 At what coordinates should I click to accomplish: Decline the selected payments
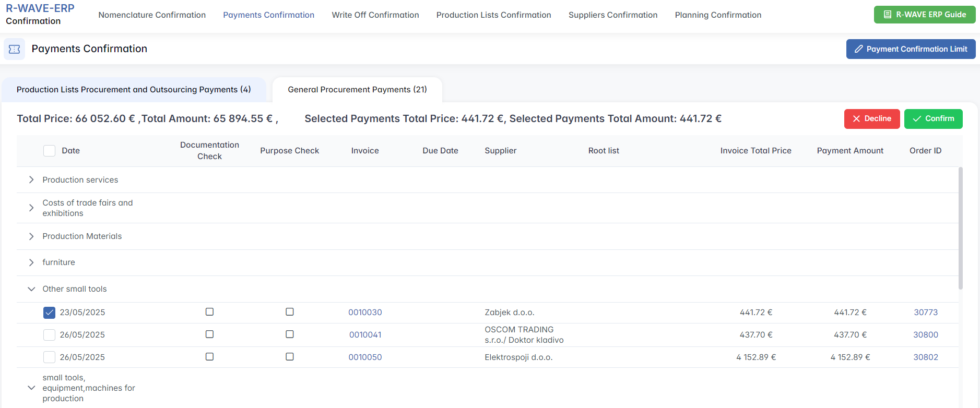871,119
